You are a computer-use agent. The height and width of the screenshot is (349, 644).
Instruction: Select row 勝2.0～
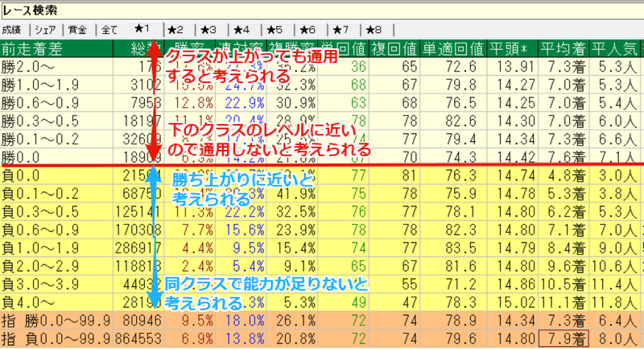(322, 67)
